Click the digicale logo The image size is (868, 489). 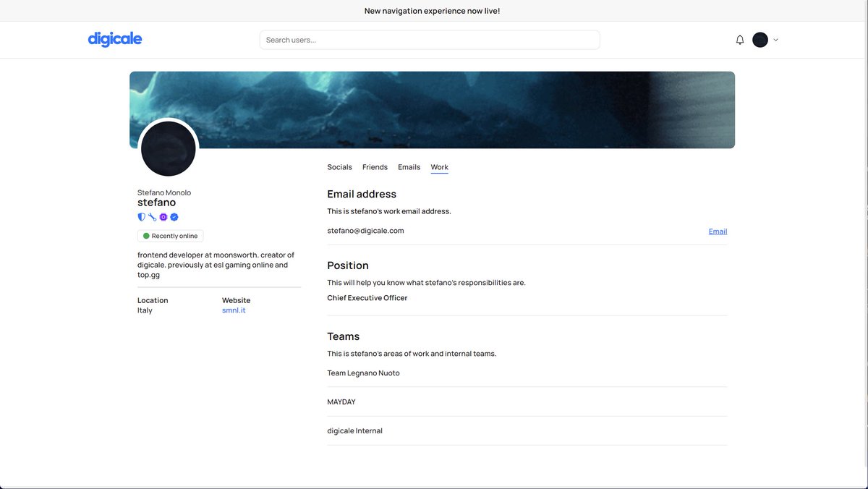[x=115, y=38]
